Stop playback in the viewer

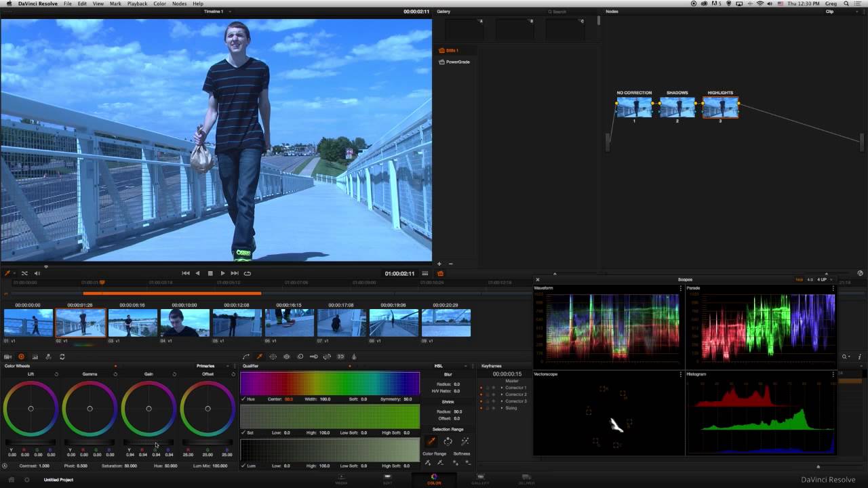[210, 273]
